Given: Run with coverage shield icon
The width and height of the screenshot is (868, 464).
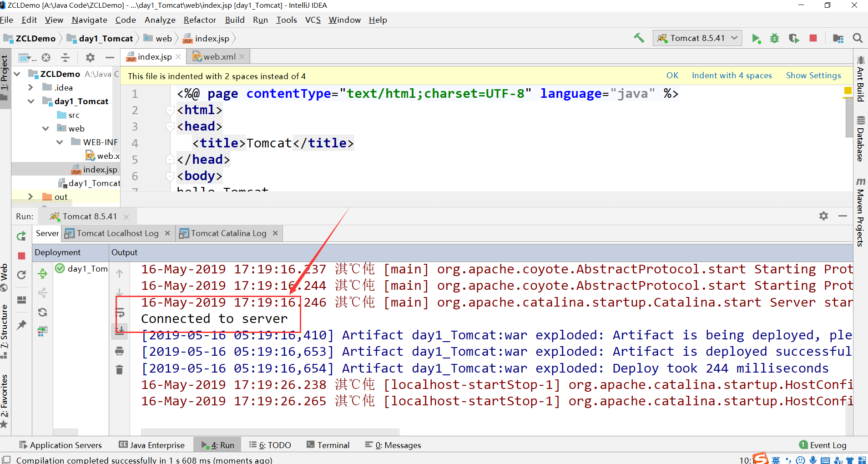Looking at the screenshot, I should coord(794,38).
